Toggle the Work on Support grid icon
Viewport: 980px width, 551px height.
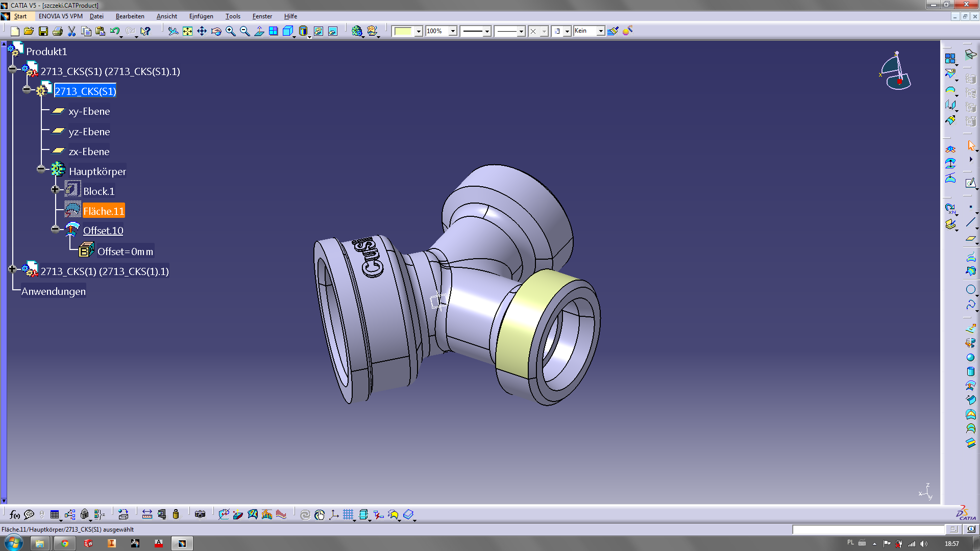[348, 514]
